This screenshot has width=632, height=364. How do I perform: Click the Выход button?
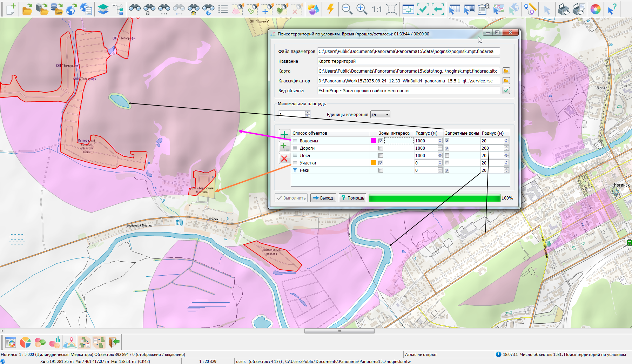click(x=323, y=198)
